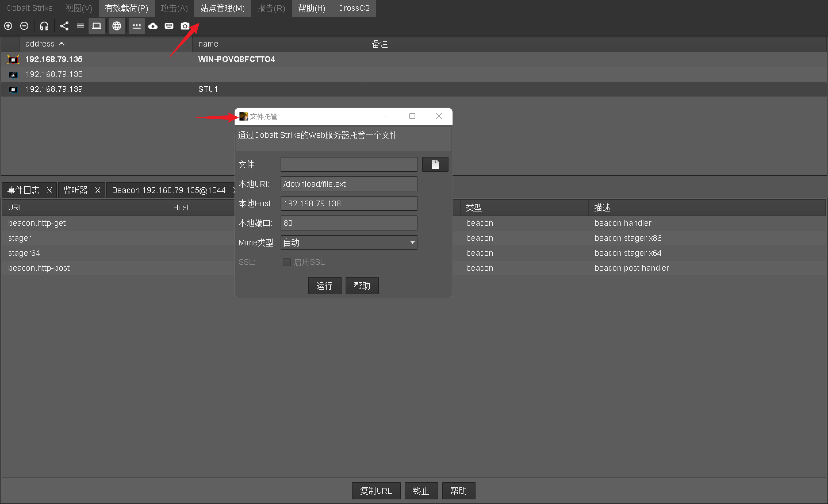Viewport: 828px width, 504px height.
Task: Open the 报告(R) menu
Action: pyautogui.click(x=271, y=8)
